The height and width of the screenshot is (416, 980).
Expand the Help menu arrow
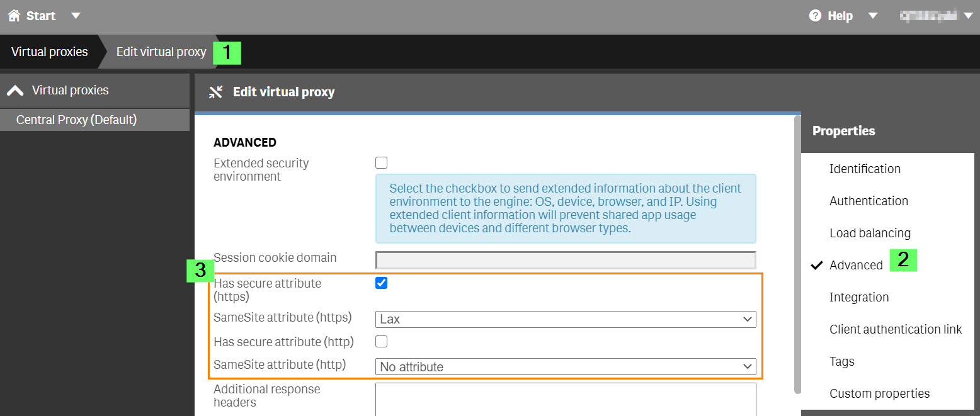[873, 16]
